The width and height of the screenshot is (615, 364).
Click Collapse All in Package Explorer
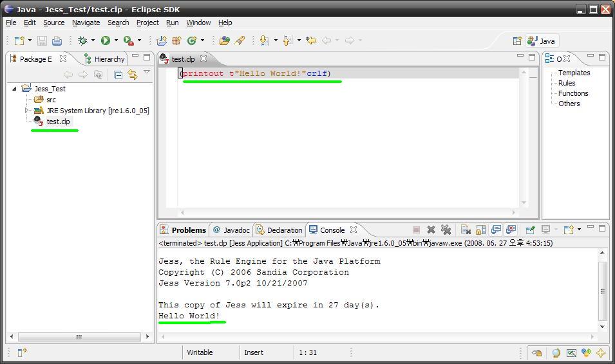pos(118,75)
